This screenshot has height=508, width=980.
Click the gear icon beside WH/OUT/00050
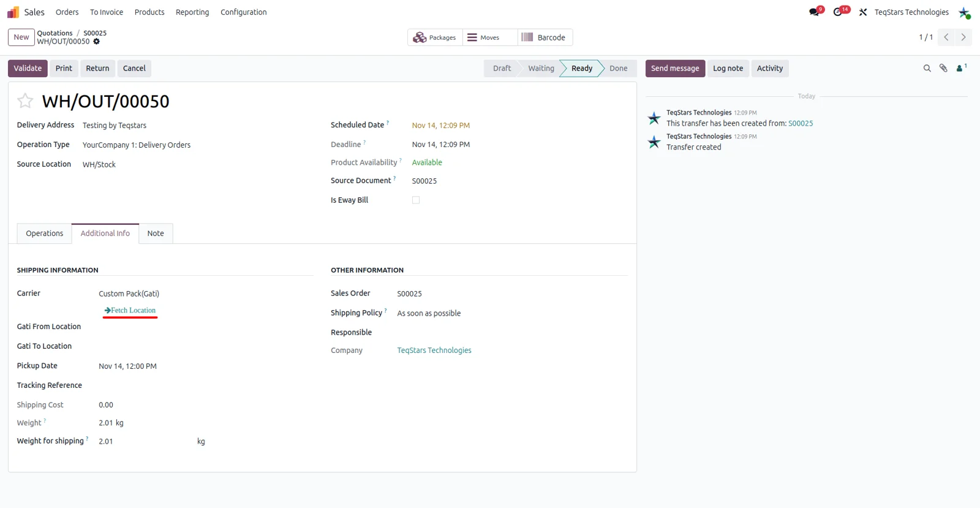point(96,42)
